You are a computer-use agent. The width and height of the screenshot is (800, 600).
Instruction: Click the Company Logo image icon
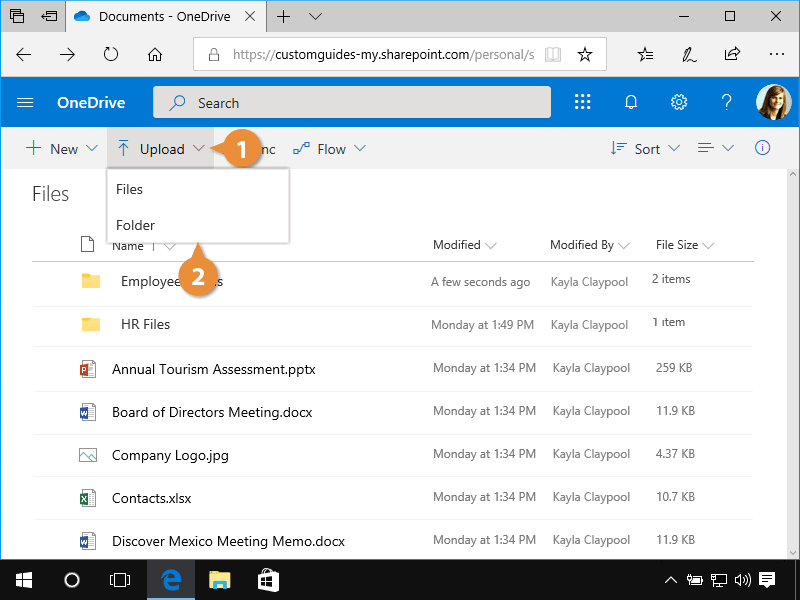tap(88, 455)
